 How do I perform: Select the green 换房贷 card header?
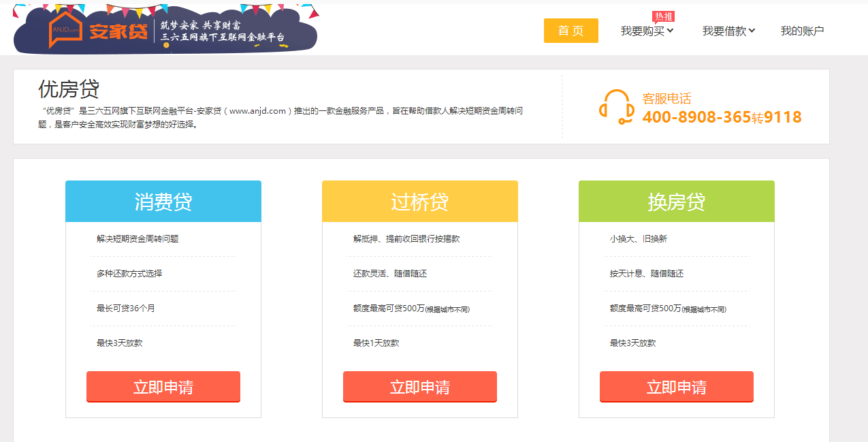(x=677, y=202)
